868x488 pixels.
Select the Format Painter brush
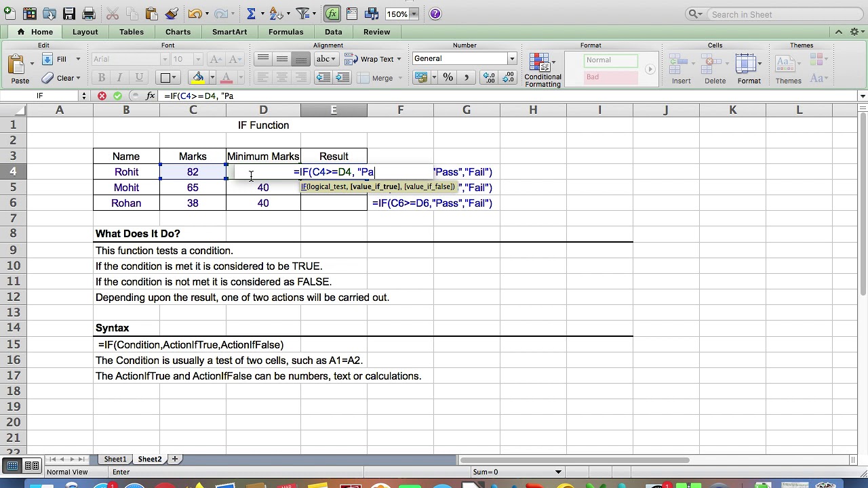point(172,14)
